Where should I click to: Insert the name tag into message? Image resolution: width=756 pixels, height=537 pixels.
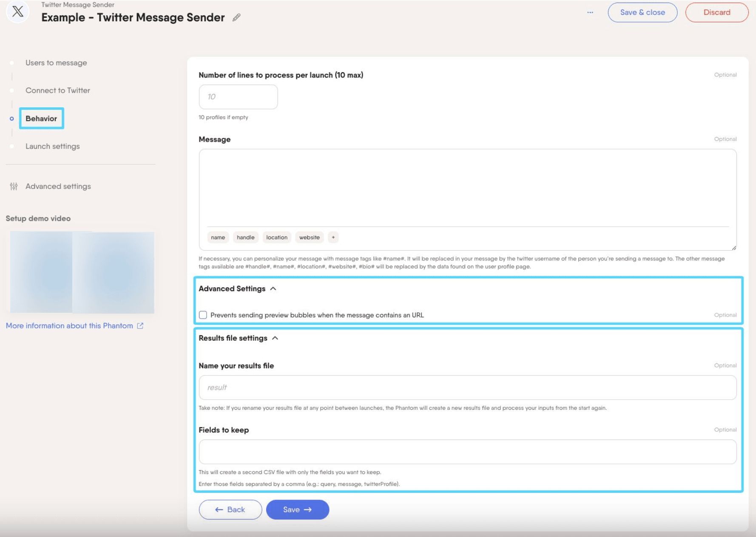pyautogui.click(x=218, y=237)
